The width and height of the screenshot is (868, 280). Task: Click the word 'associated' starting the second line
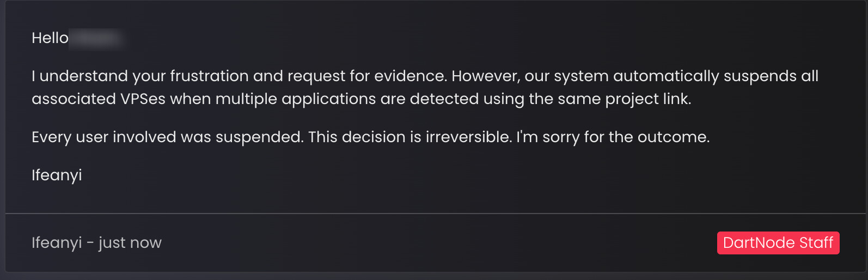pos(74,99)
